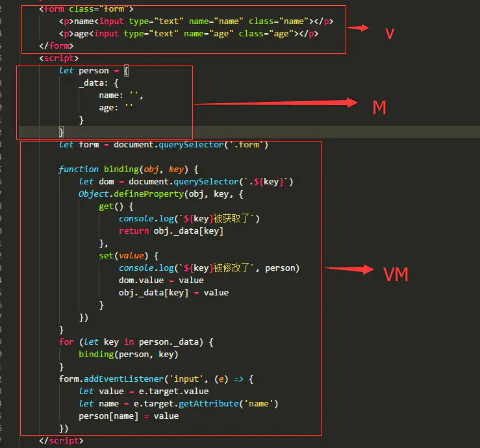Click the 'obj._data[key] = value' line
The height and width of the screenshot is (448, 480).
(x=173, y=293)
